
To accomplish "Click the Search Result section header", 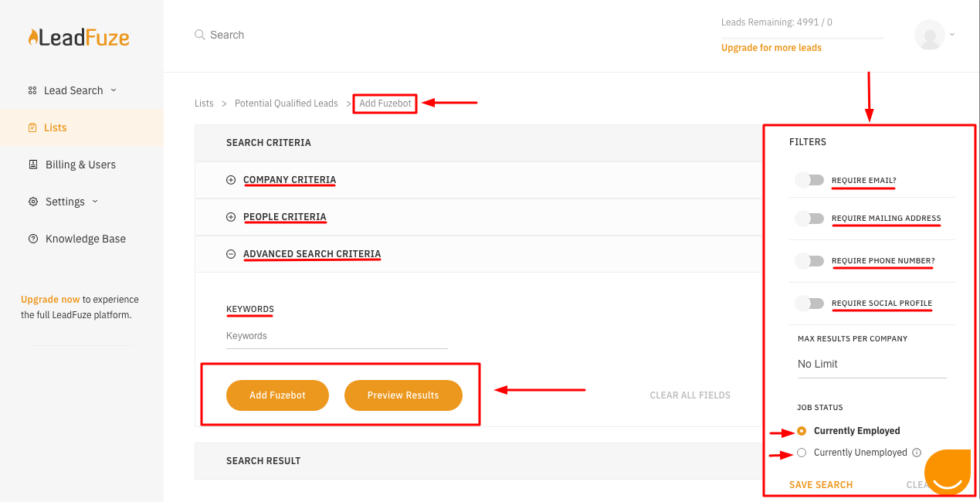I will click(x=477, y=461).
